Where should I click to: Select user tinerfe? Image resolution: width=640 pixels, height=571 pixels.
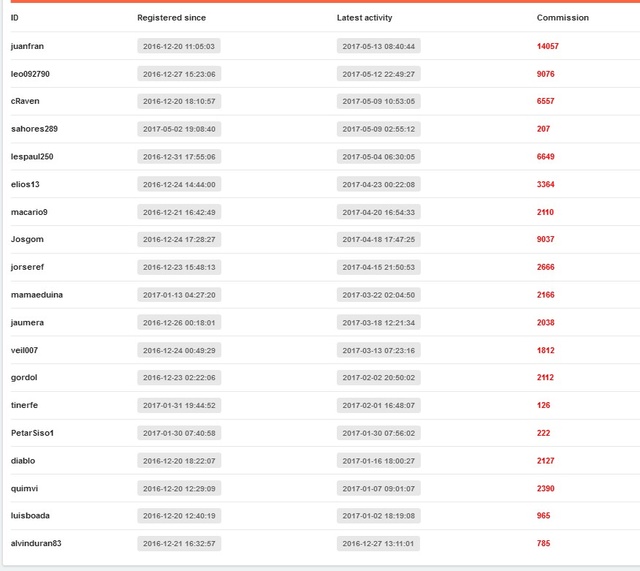pos(24,405)
